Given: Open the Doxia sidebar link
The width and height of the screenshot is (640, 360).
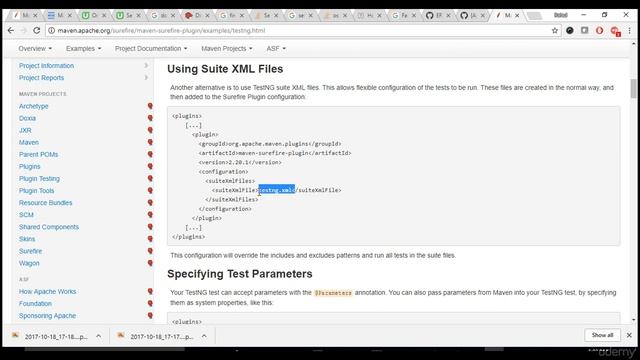Looking at the screenshot, I should (27, 118).
